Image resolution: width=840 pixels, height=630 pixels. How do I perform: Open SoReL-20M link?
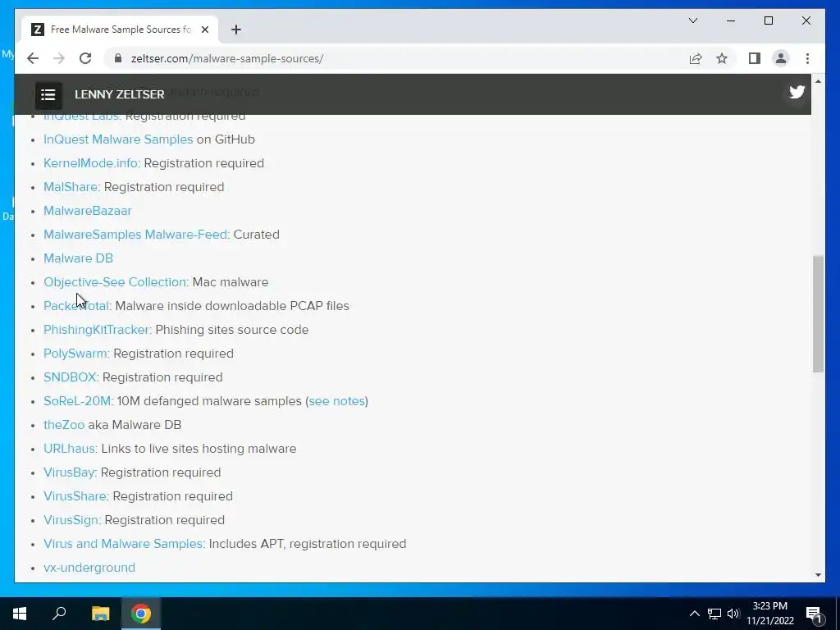(x=77, y=400)
